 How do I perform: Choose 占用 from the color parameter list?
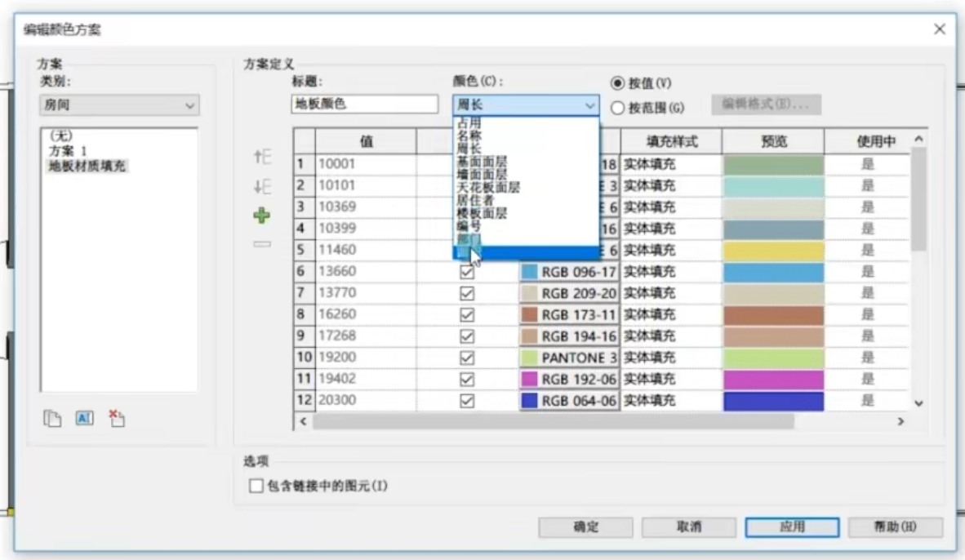tap(526, 123)
